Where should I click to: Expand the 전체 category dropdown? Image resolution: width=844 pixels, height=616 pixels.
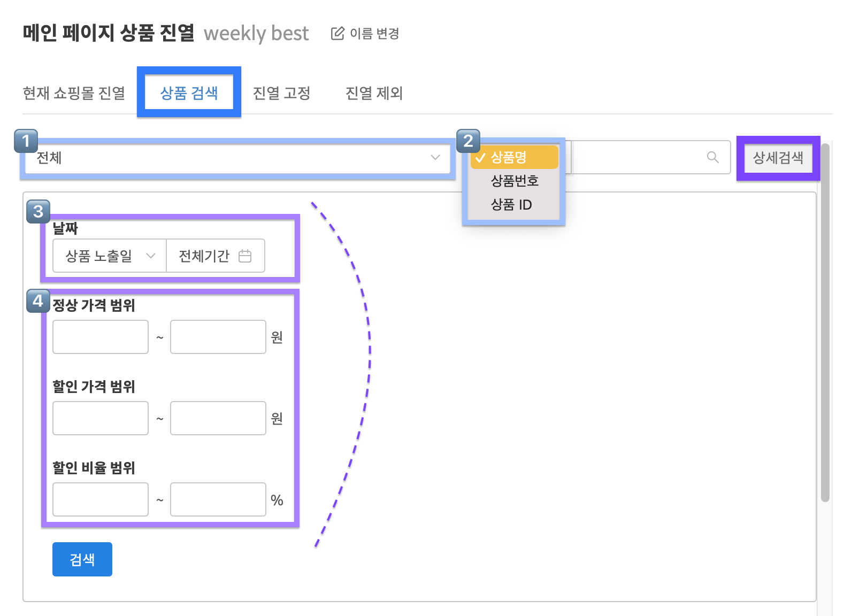click(x=235, y=158)
